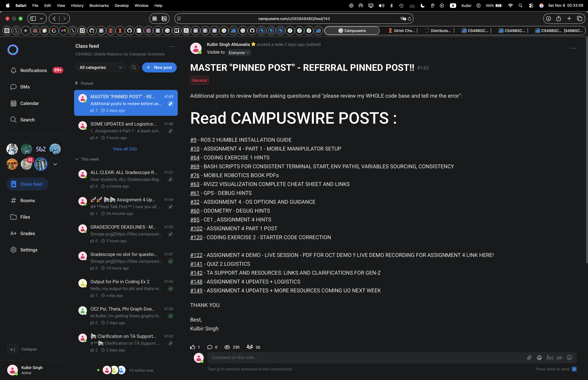Open the Grades page
The image size is (588, 380).
point(23,233)
